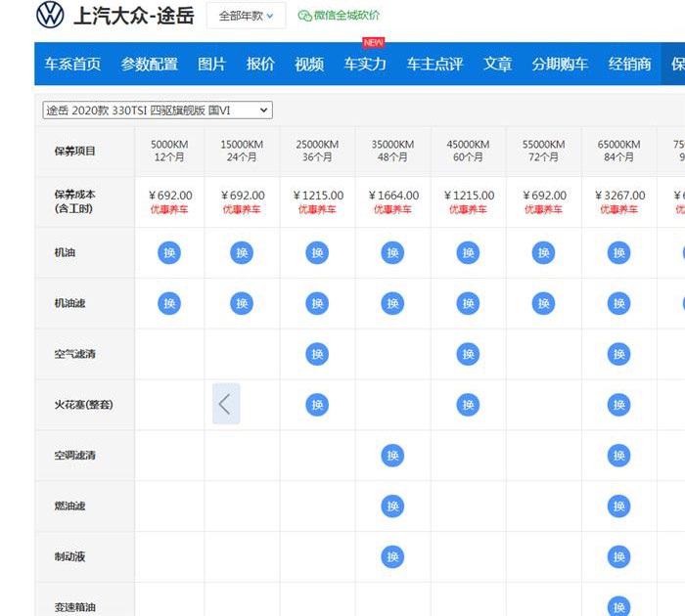Click 机油滤 换 icon at 5000KM
Image resolution: width=685 pixels, height=616 pixels.
(x=169, y=303)
